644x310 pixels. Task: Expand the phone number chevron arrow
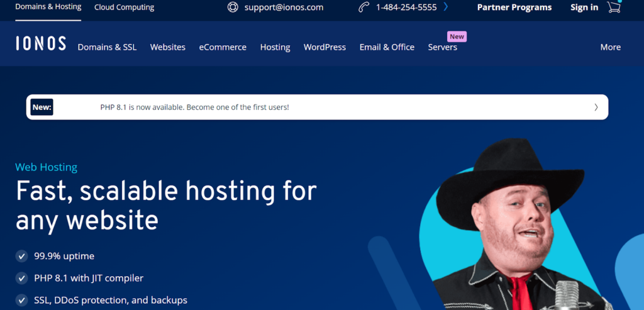tap(446, 7)
